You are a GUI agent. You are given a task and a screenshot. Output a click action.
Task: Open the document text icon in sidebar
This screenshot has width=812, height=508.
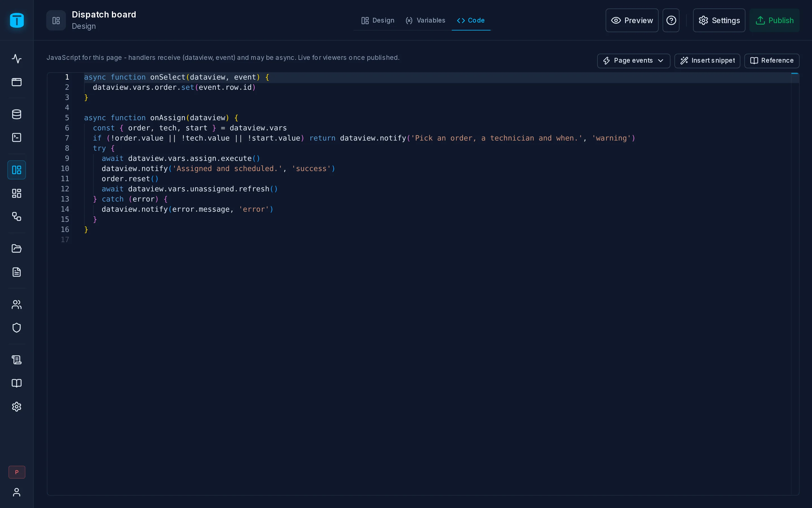click(17, 272)
